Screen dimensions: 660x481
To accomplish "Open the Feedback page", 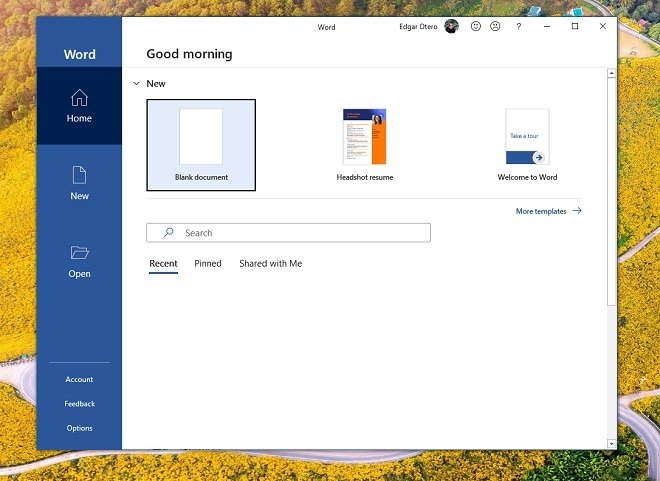I will pyautogui.click(x=79, y=404).
